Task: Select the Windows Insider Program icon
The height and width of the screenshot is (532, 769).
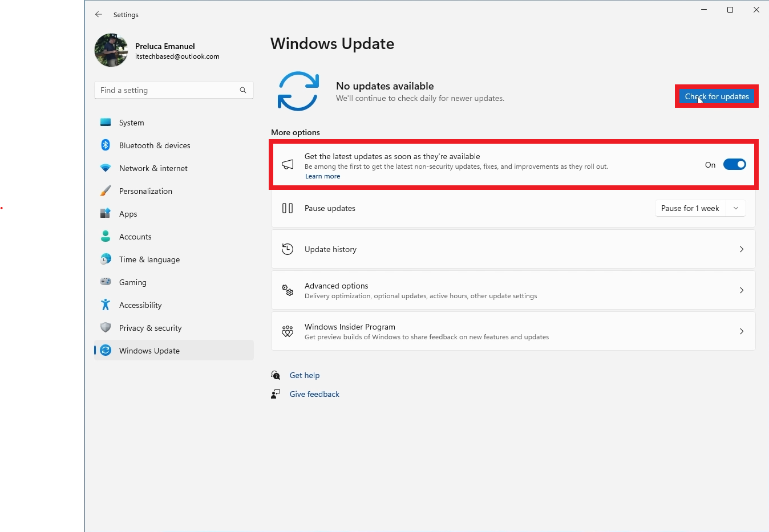Action: [x=287, y=331]
